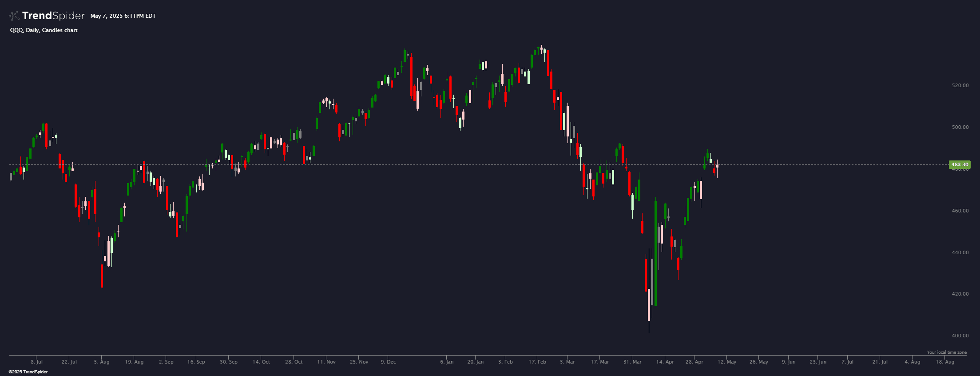
Task: Click the 400.00 price axis label
Action: [960, 336]
